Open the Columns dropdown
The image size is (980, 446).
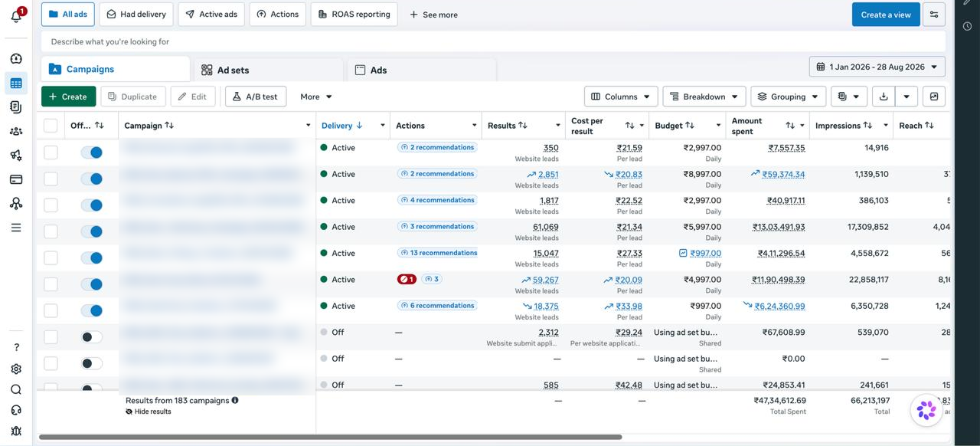pos(621,97)
